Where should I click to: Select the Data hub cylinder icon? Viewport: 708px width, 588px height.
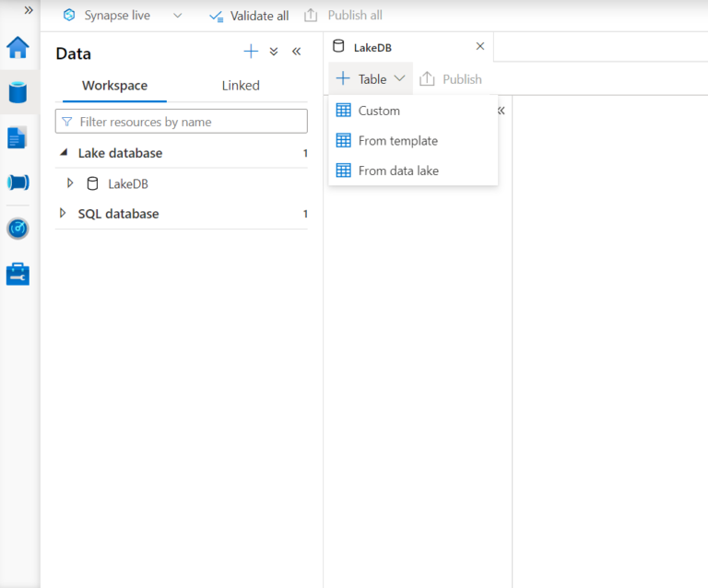coord(18,92)
